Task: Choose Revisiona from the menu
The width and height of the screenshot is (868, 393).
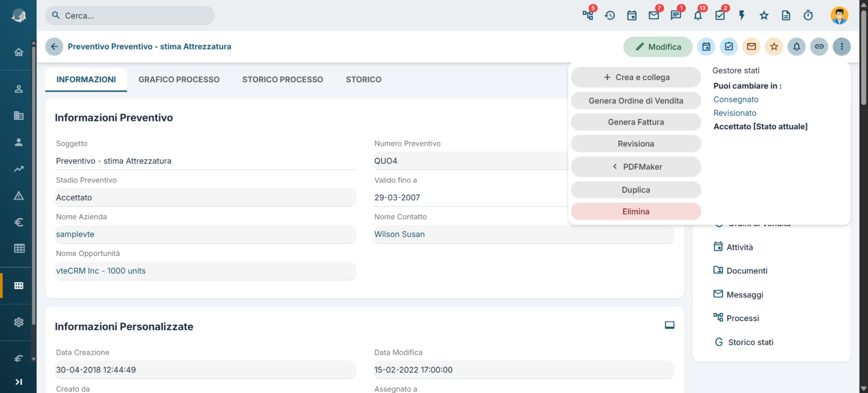Action: (x=636, y=144)
